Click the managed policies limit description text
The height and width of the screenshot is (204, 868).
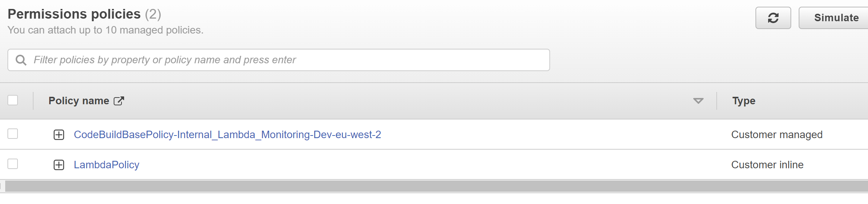click(105, 30)
